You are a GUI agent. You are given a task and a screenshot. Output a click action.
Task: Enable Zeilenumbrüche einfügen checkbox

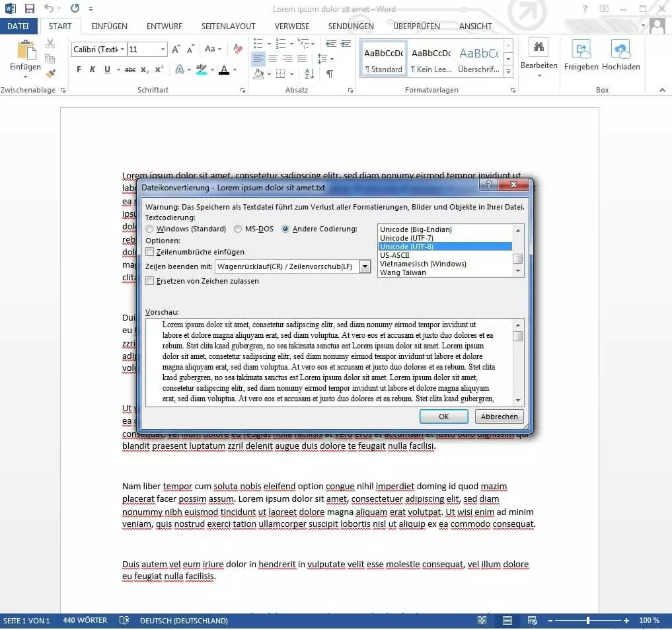tap(150, 252)
